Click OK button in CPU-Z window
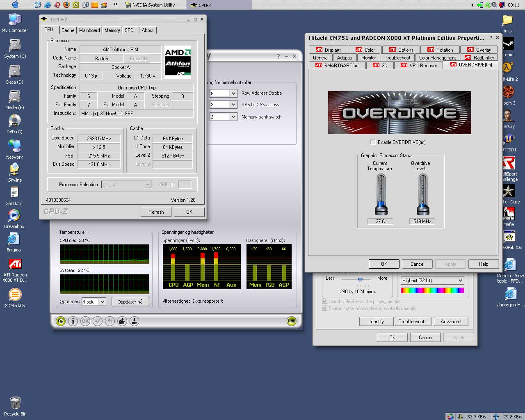The width and height of the screenshot is (525, 420). click(x=189, y=212)
